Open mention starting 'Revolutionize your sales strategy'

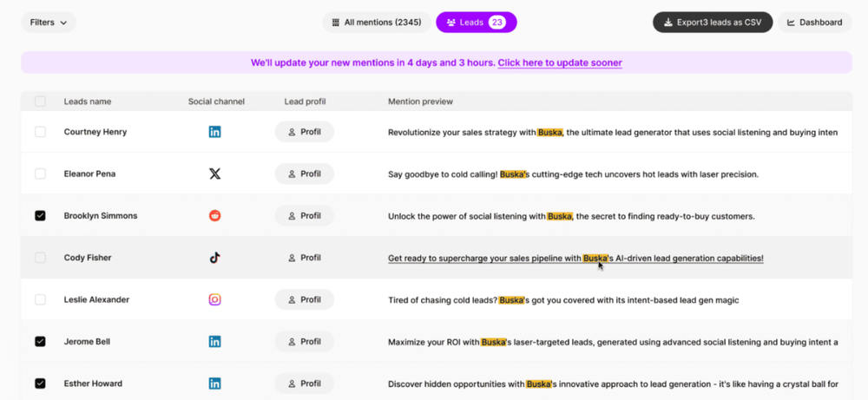point(613,132)
